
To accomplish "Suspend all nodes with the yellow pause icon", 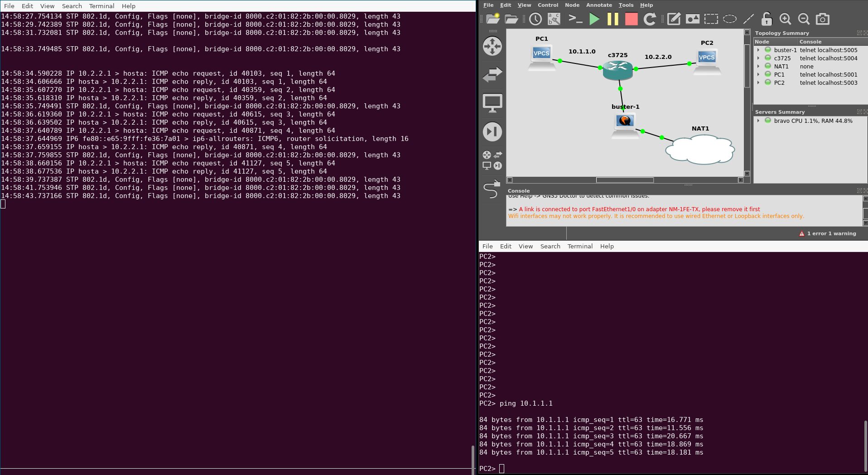I will [x=613, y=19].
